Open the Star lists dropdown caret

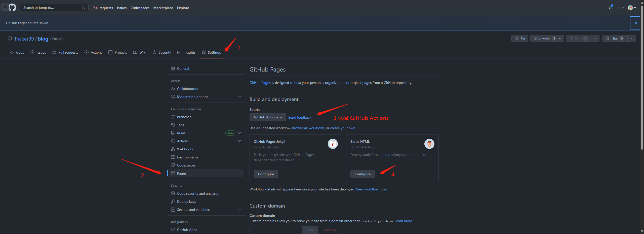632,38
